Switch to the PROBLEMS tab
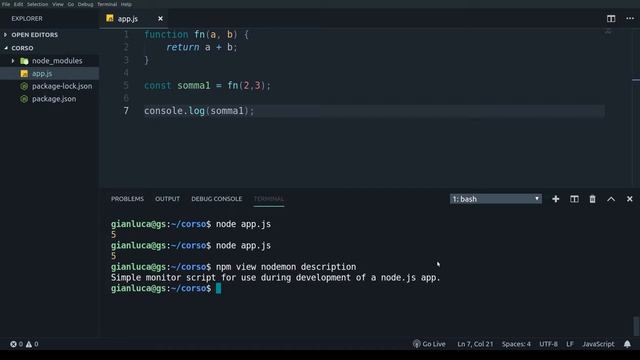The image size is (640, 360). [127, 199]
